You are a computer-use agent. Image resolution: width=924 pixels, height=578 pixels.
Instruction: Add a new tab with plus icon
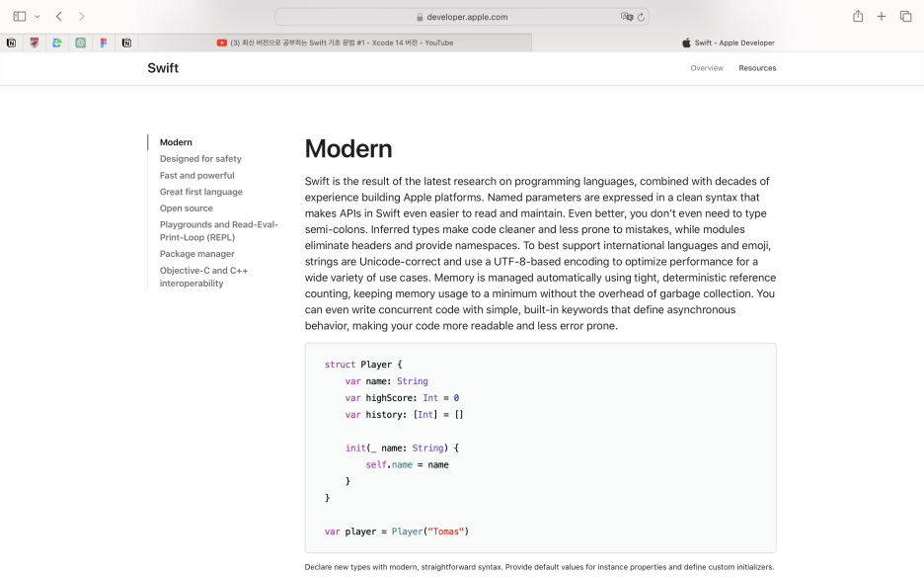click(x=881, y=17)
